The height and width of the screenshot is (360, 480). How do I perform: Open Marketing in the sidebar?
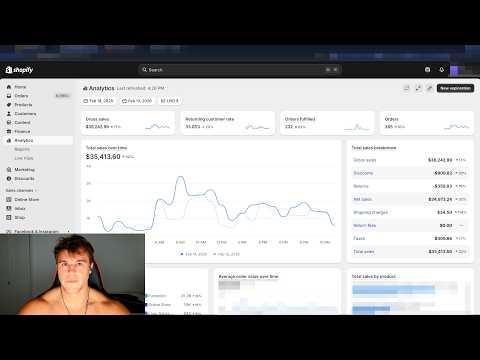24,170
